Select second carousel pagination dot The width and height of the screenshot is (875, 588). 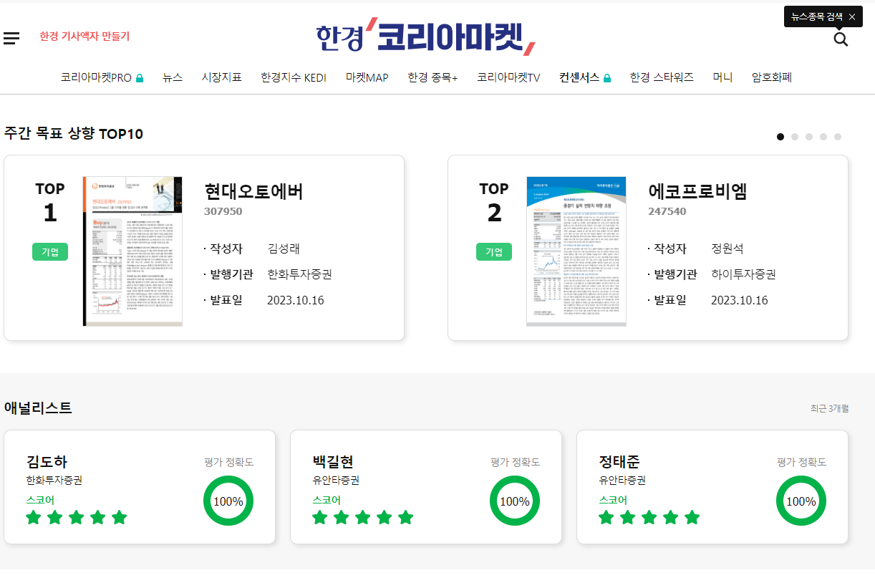(x=795, y=137)
